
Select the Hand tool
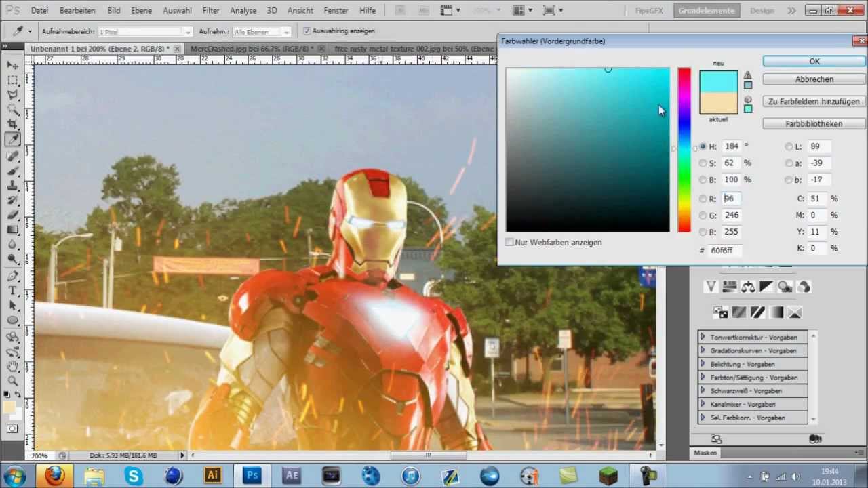pyautogui.click(x=12, y=366)
